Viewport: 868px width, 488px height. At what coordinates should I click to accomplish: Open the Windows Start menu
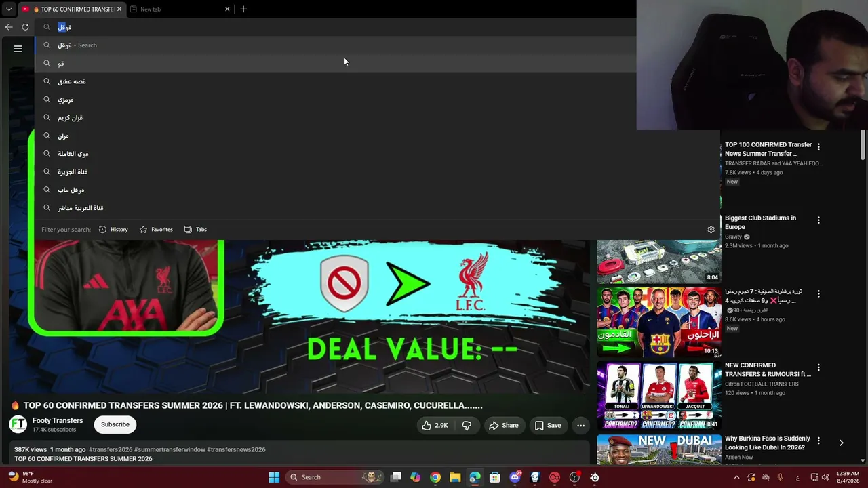coord(274,477)
